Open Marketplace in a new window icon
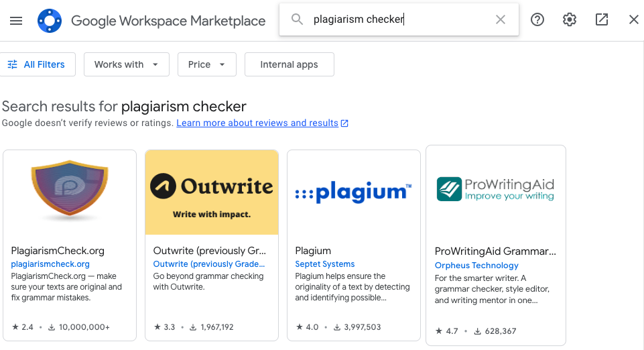 602,19
